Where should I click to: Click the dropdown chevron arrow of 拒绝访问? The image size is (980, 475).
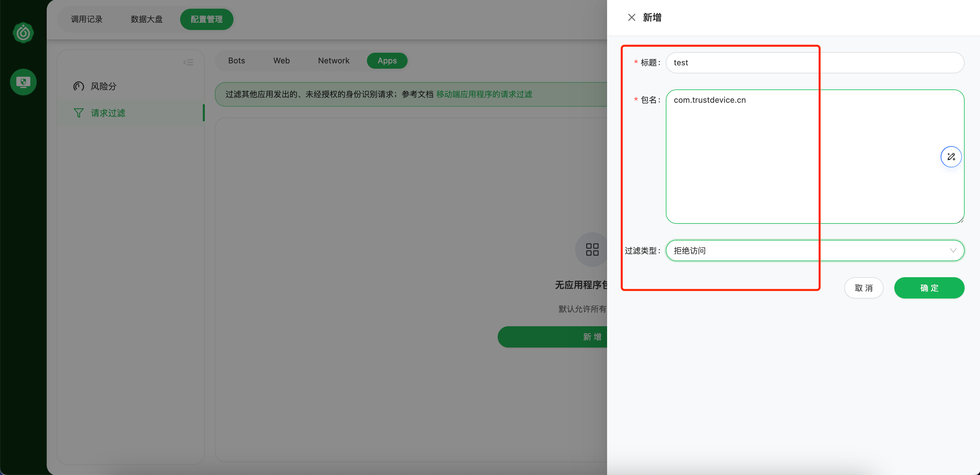tap(953, 251)
